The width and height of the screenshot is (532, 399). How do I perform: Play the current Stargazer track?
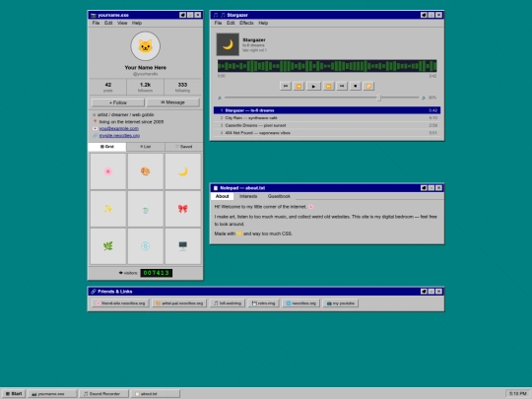click(313, 86)
